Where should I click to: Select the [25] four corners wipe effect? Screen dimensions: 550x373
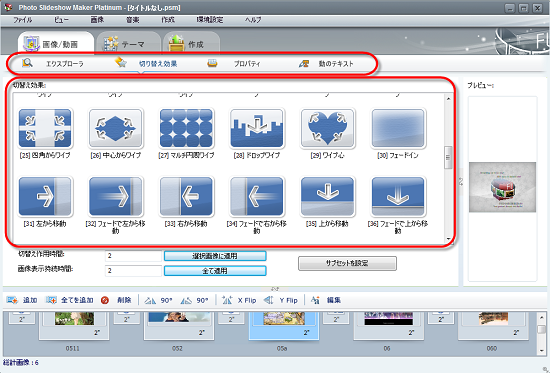(x=45, y=128)
